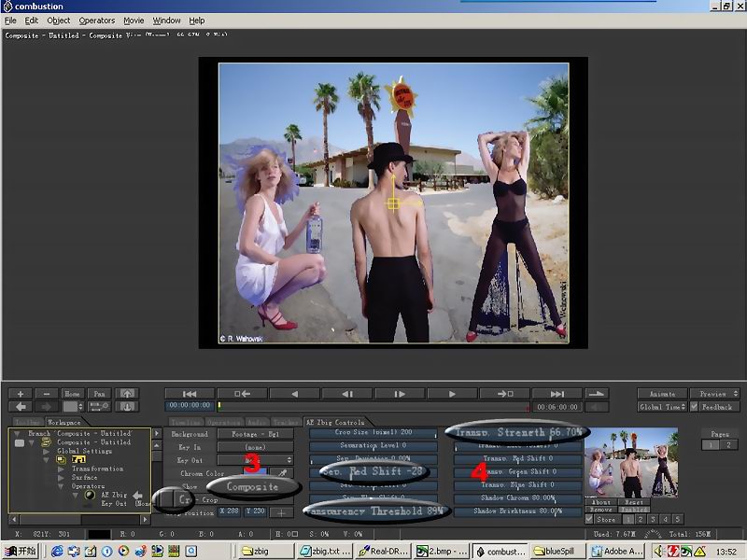This screenshot has width=747, height=560.
Task: Click the timeline scrub bar
Action: 373,406
